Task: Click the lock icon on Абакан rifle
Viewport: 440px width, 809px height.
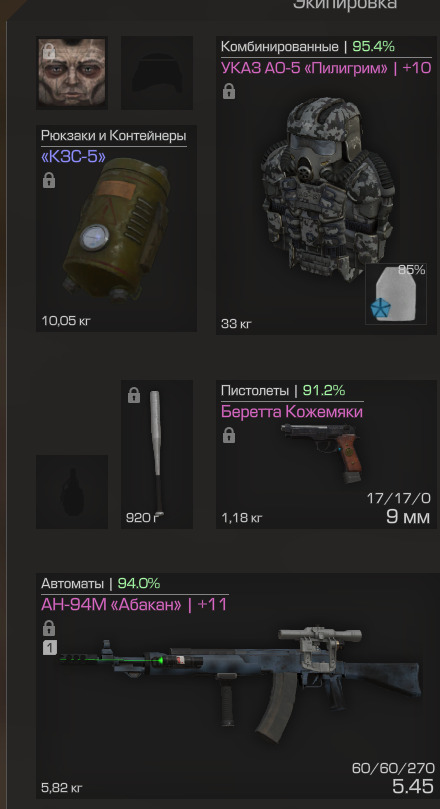Action: tap(49, 628)
